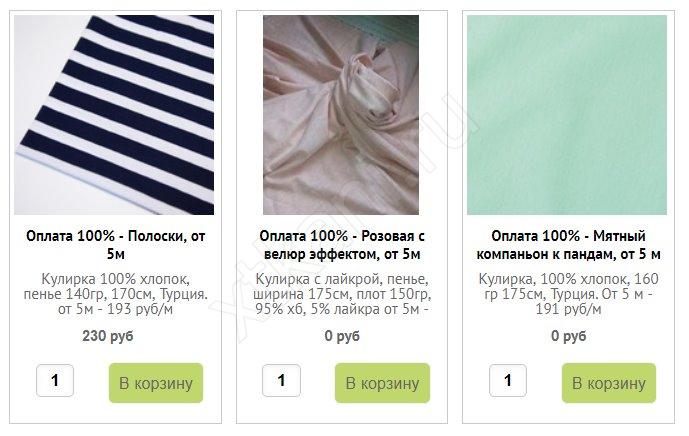Click quantity field for mint fabric

[508, 380]
